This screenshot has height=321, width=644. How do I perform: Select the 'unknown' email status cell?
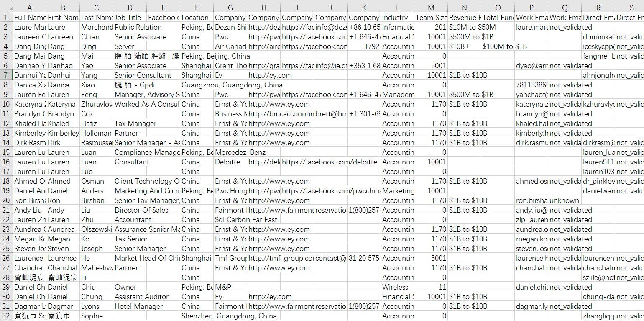click(565, 200)
